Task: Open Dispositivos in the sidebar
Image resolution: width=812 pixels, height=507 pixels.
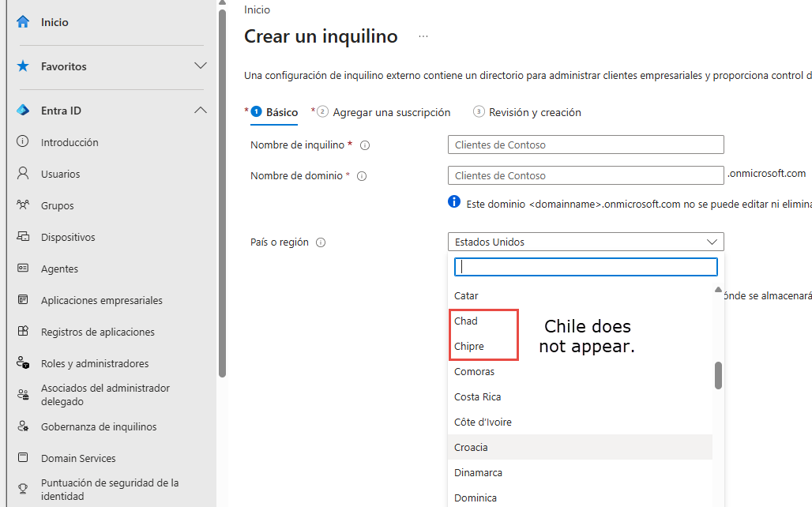Action: pos(68,237)
